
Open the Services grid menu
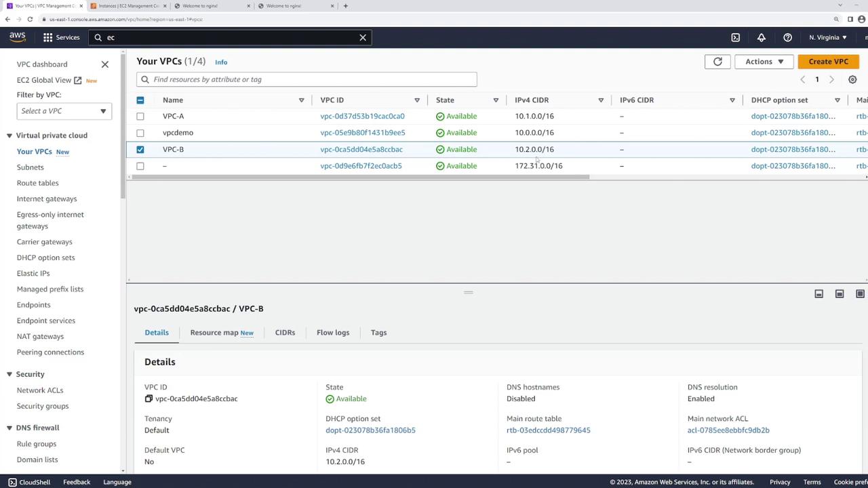61,37
